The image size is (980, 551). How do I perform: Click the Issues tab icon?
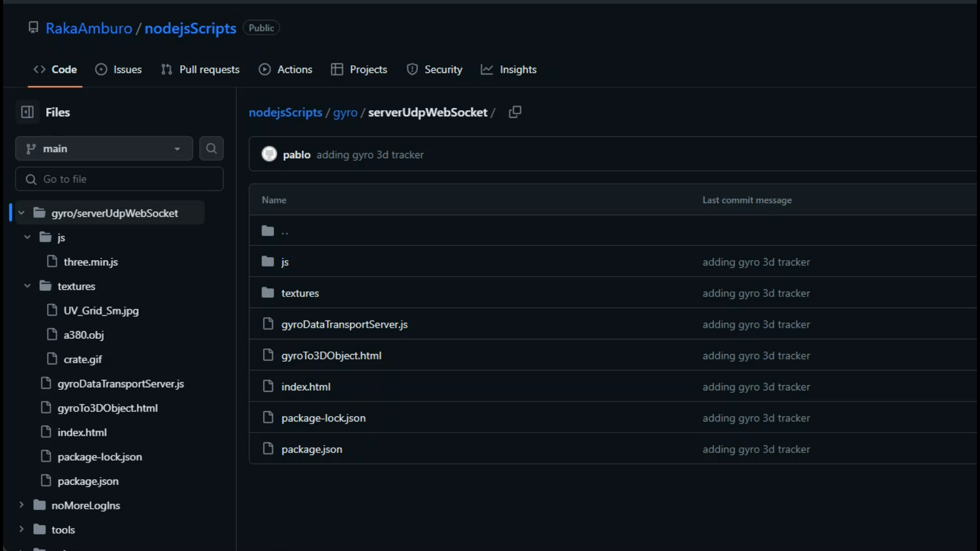click(102, 69)
